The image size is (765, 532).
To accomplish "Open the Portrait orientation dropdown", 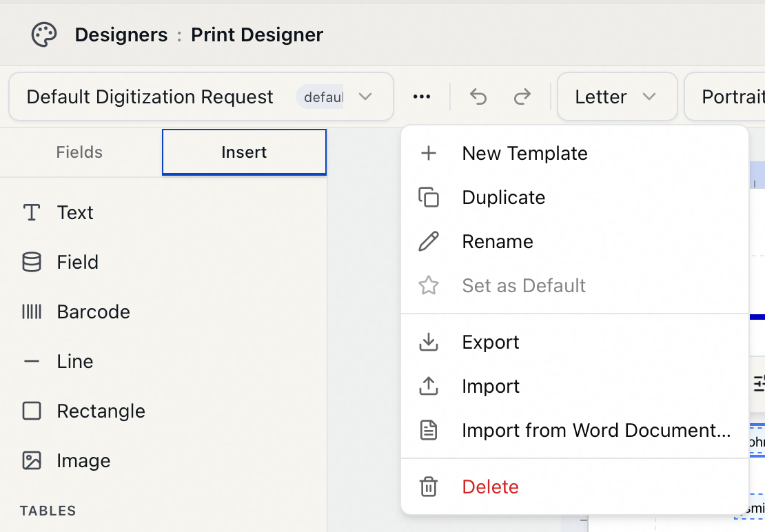I will click(x=725, y=96).
